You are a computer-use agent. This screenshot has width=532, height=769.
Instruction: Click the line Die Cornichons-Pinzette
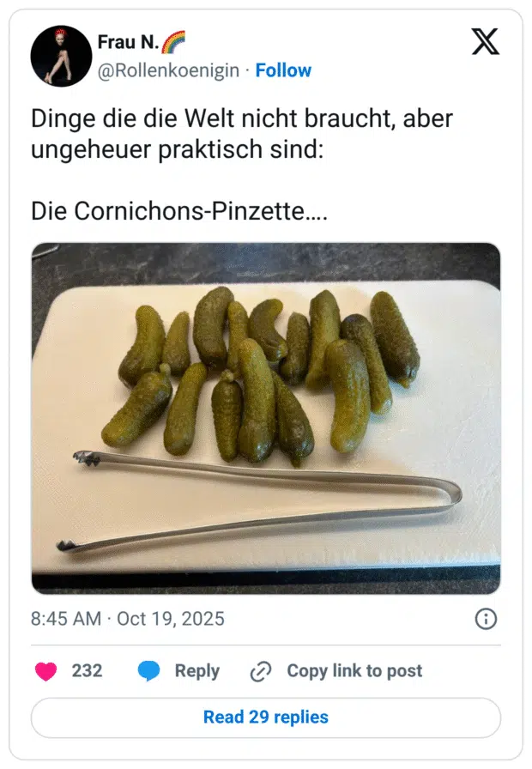(178, 210)
